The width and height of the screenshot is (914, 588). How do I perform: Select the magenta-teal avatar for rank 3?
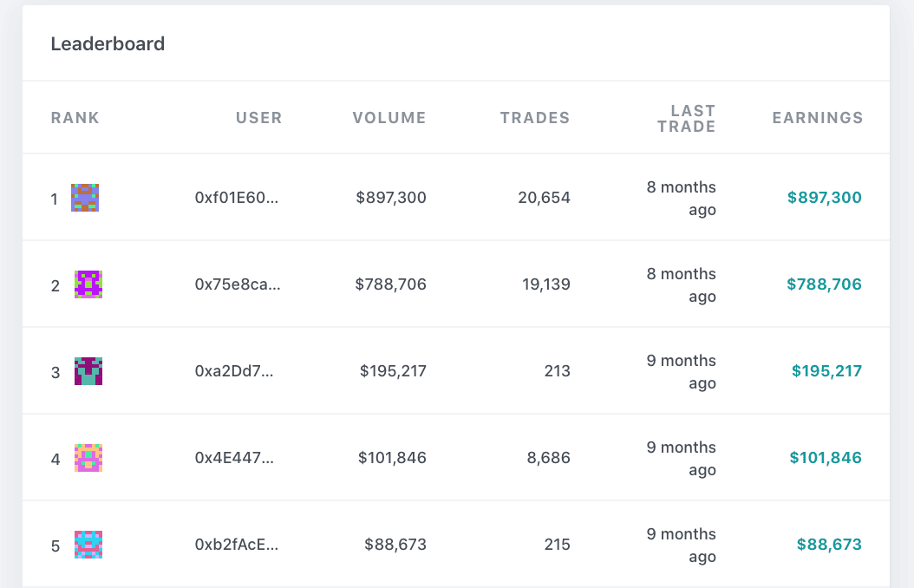pos(88,371)
